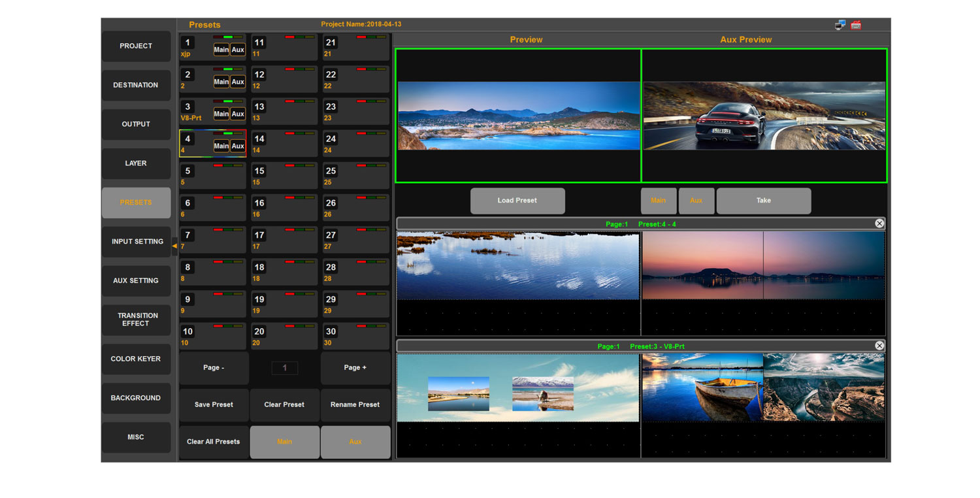Screen dimensions: 980x498
Task: Collapse sidebar using the orange arrow
Action: click(x=174, y=246)
